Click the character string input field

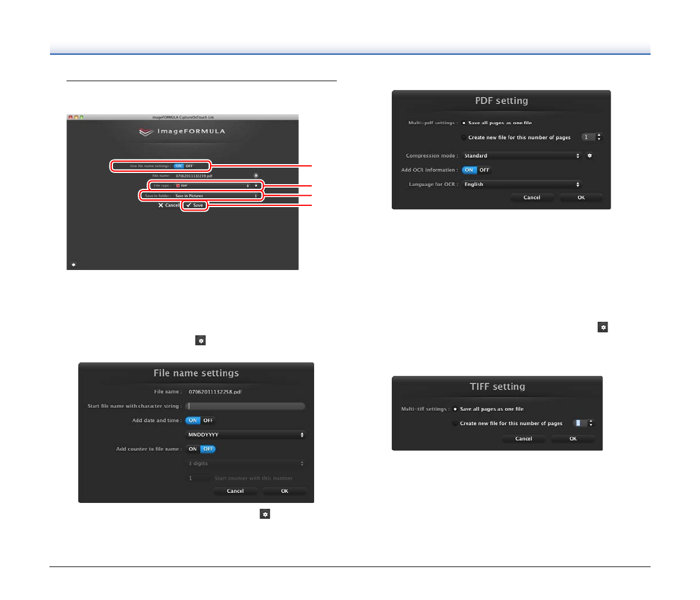point(245,406)
